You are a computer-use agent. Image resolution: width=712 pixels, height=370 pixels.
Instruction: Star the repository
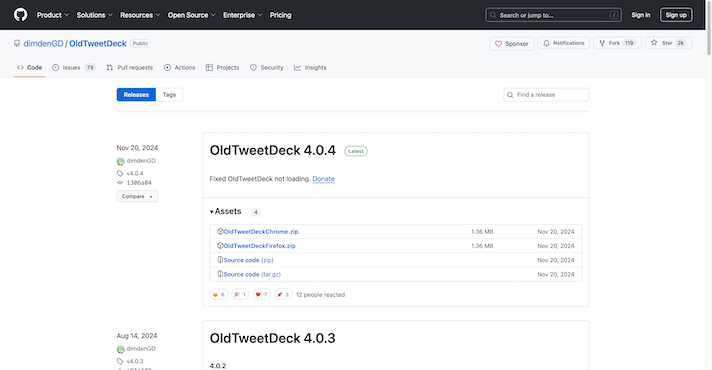[x=668, y=43]
